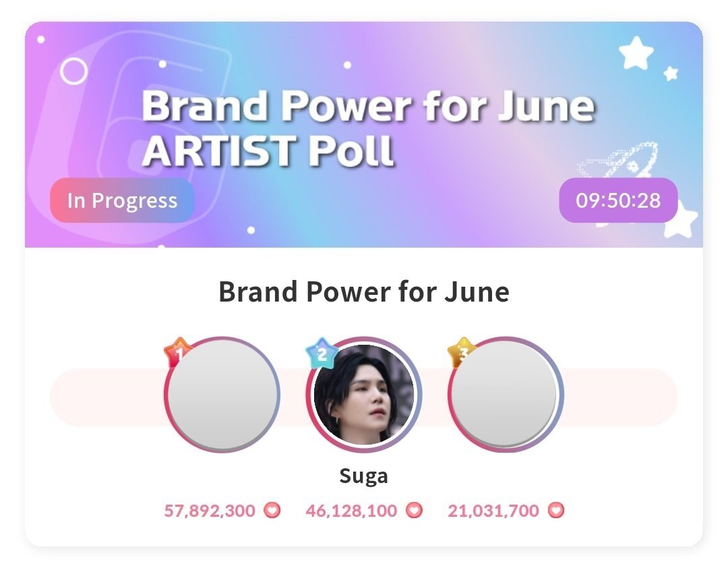
Task: Click the heart icon beside 57,892,300
Action: point(272,510)
